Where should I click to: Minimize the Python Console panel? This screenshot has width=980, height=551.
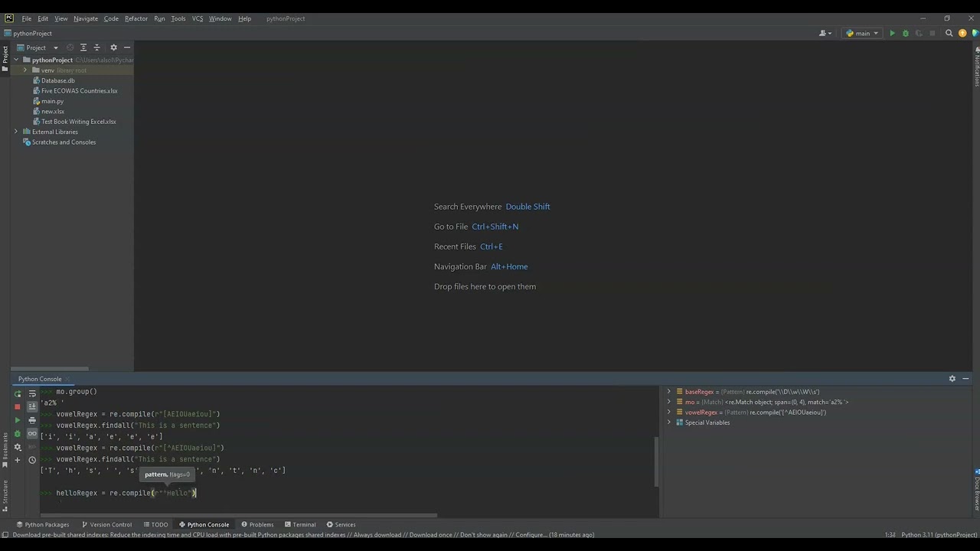[x=965, y=379]
